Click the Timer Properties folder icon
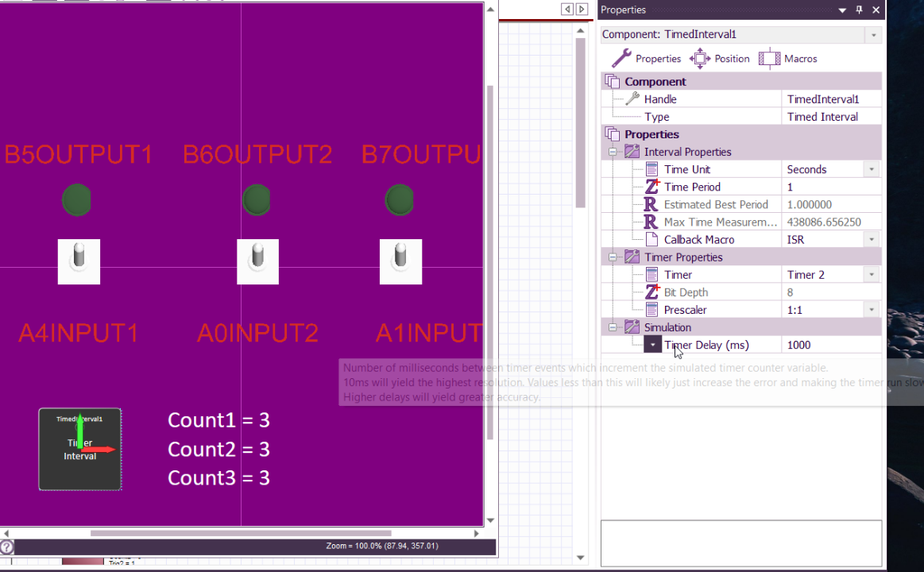The width and height of the screenshot is (924, 572). coord(632,257)
